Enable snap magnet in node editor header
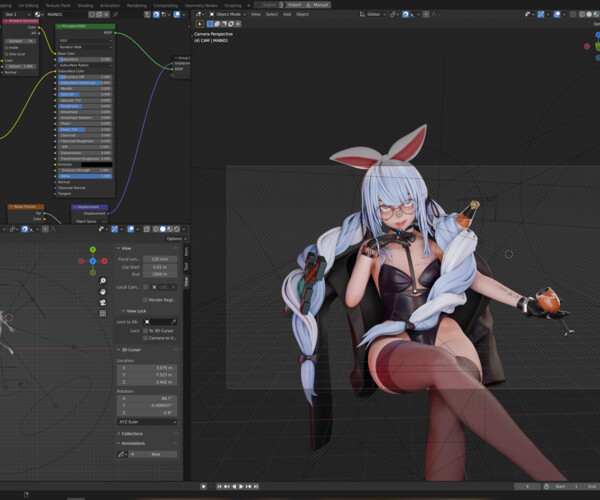This screenshot has width=600, height=500. (x=156, y=15)
